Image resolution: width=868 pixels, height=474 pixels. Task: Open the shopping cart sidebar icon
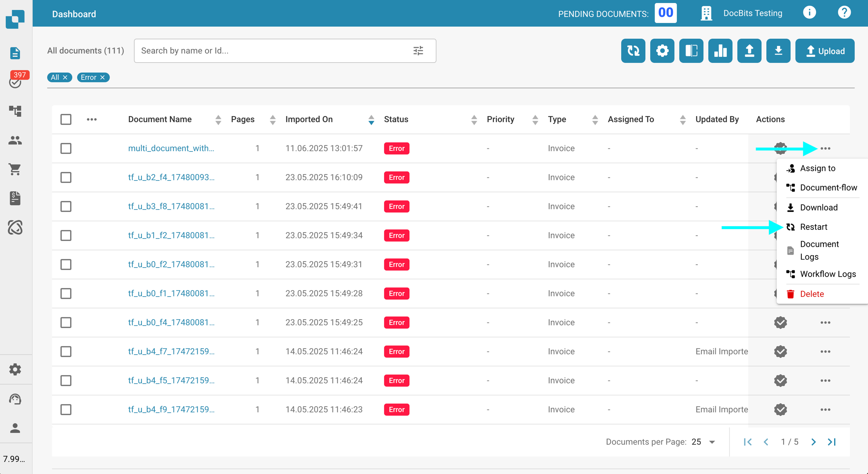(15, 169)
